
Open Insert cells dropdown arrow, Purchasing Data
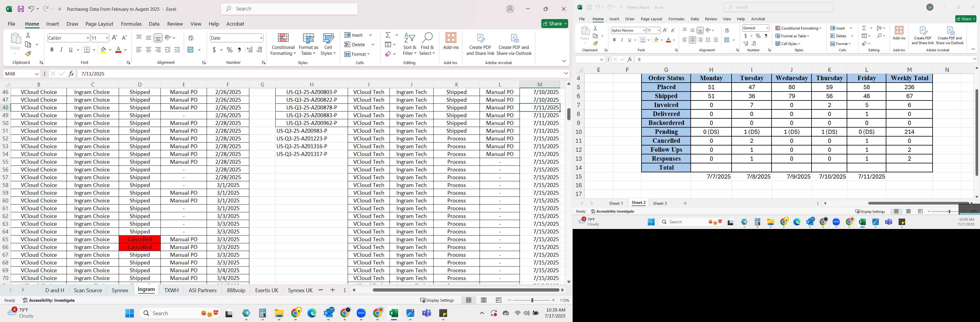370,35
